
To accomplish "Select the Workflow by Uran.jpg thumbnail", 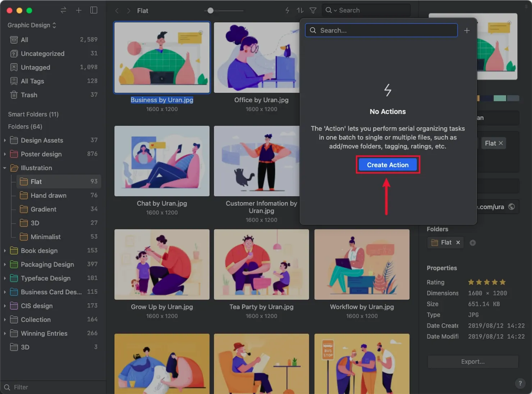I will [x=362, y=264].
